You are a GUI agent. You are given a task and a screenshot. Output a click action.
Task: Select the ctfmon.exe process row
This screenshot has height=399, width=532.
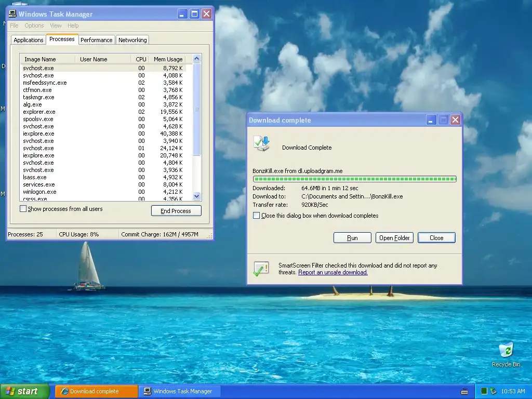103,90
